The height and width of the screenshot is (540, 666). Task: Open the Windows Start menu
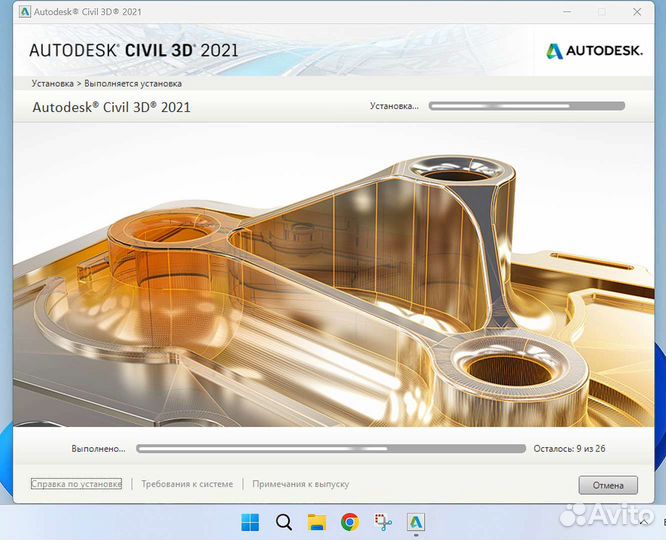[x=250, y=521]
